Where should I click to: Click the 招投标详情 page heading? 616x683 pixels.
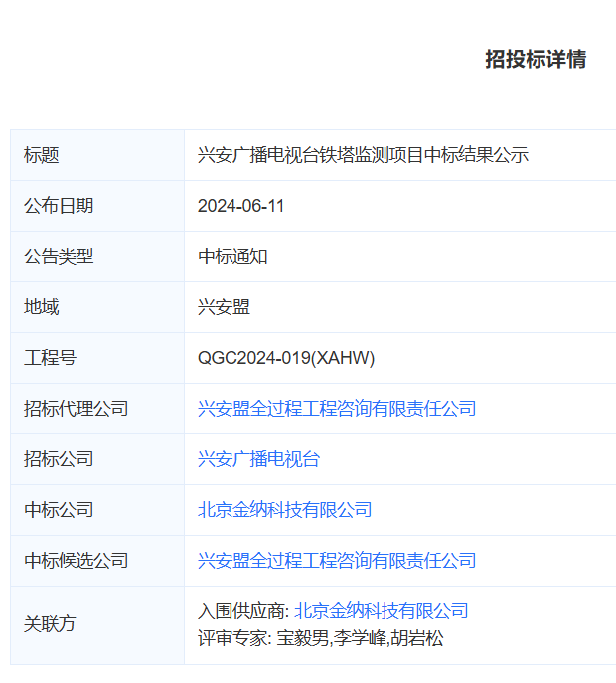point(535,60)
